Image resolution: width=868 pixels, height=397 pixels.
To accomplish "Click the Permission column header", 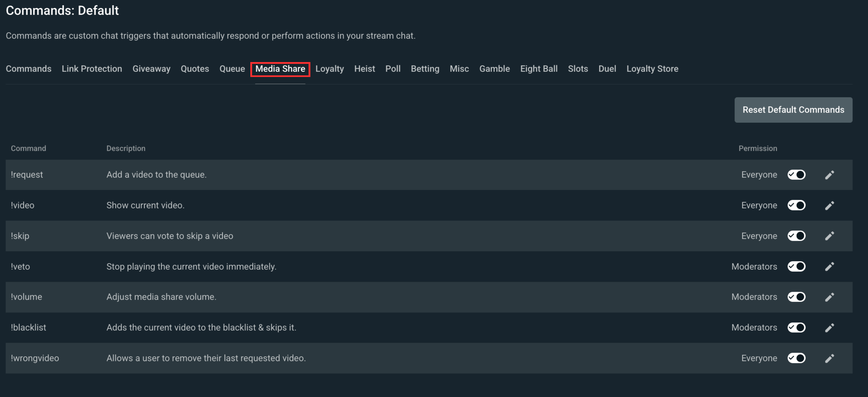I will 758,148.
